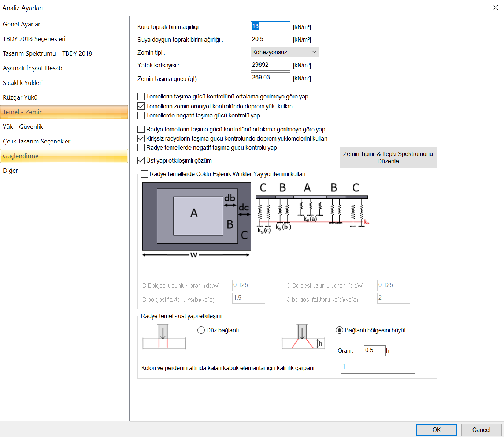Confirm settings with OK button
This screenshot has height=437, width=504.
tap(437, 430)
